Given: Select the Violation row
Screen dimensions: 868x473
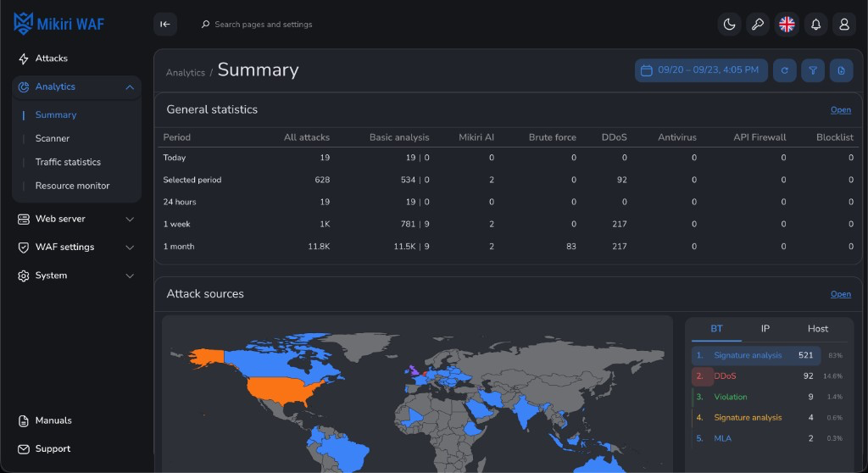Looking at the screenshot, I should click(769, 397).
